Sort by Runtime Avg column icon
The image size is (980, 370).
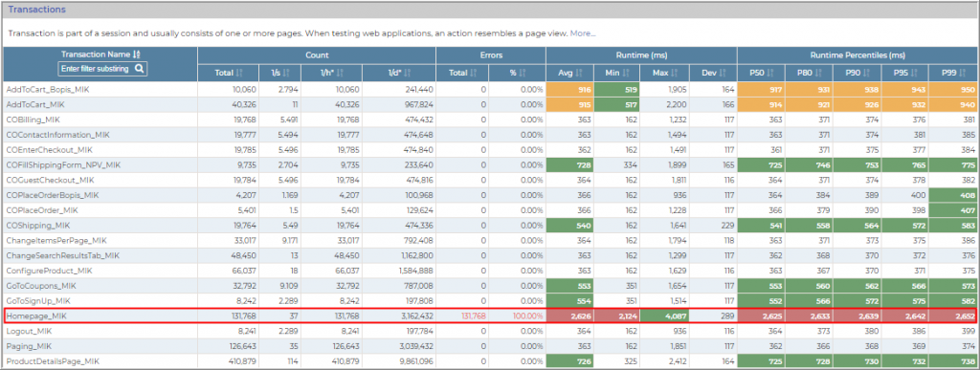pos(579,73)
